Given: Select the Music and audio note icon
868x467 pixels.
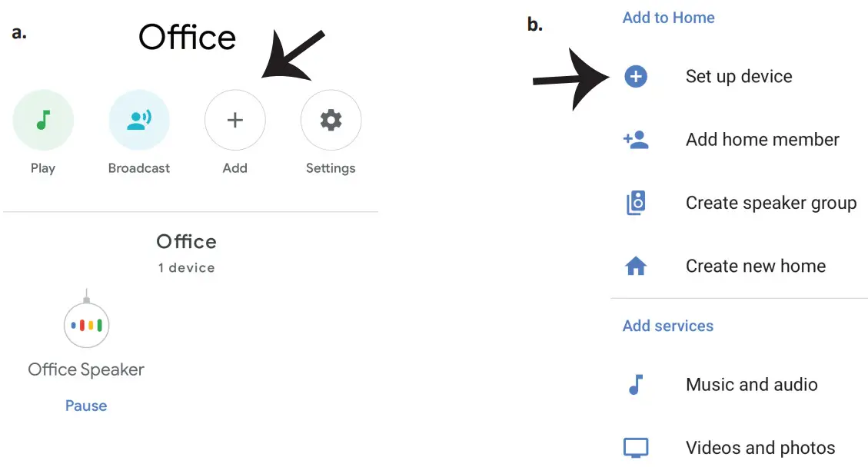Looking at the screenshot, I should pyautogui.click(x=636, y=385).
